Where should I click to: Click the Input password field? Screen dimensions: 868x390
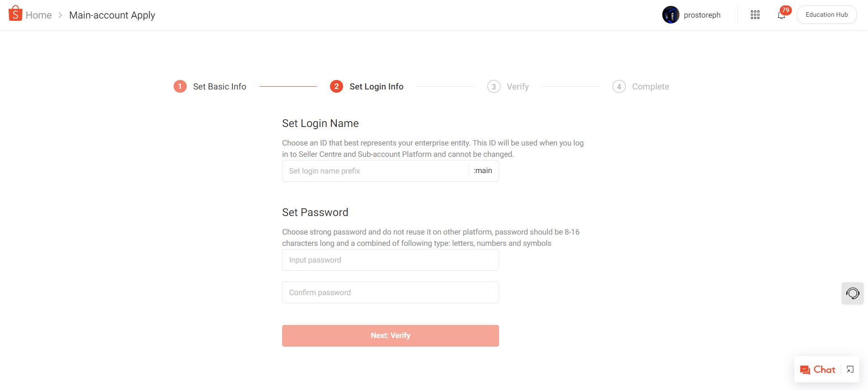coord(390,259)
